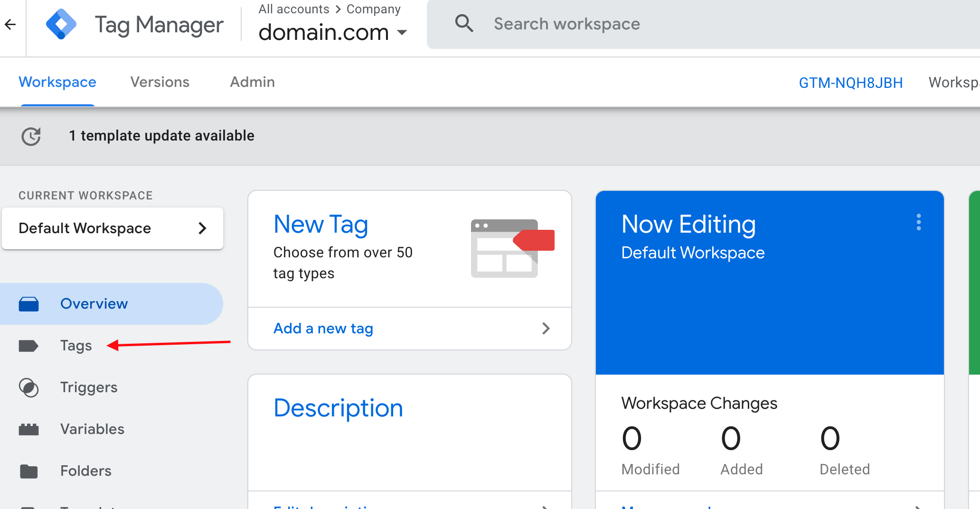This screenshot has height=509, width=980.
Task: Open the Now Editing three-dot menu
Action: 919,222
